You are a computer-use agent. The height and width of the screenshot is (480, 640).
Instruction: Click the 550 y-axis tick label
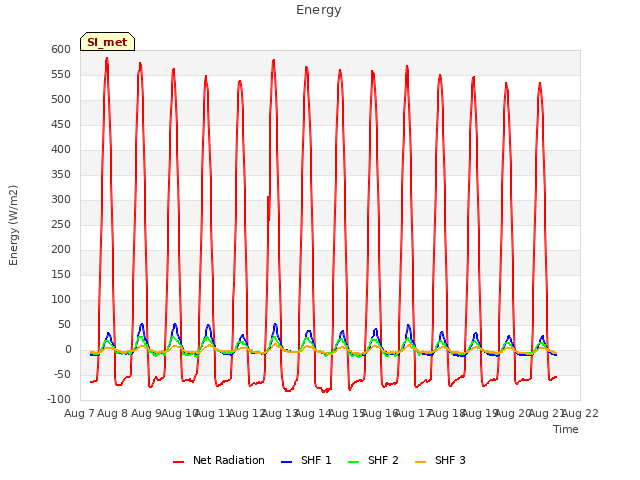[61, 74]
